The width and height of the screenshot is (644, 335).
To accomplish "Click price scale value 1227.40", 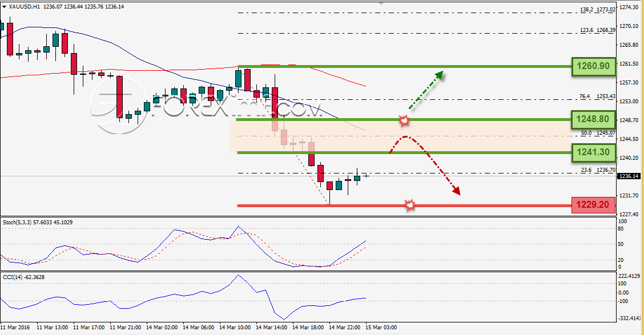I will 629,215.
